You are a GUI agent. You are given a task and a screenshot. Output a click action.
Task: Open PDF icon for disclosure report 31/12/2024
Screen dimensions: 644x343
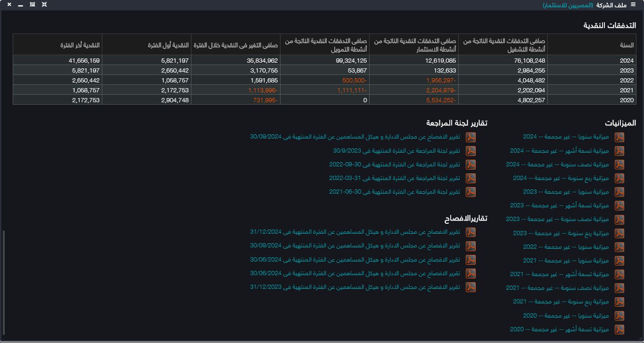[471, 232]
